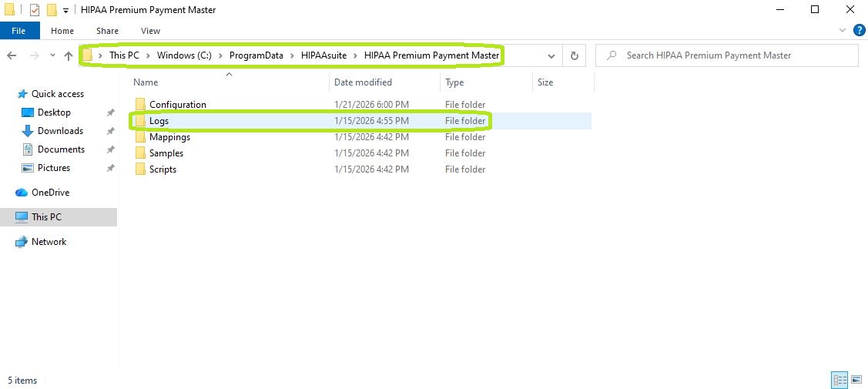
Task: Click the Back navigation arrow
Action: (x=12, y=55)
